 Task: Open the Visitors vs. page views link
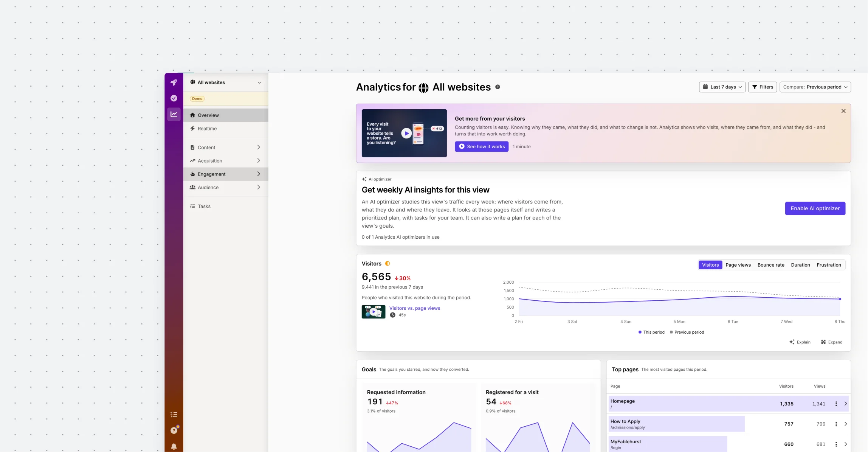coord(415,308)
